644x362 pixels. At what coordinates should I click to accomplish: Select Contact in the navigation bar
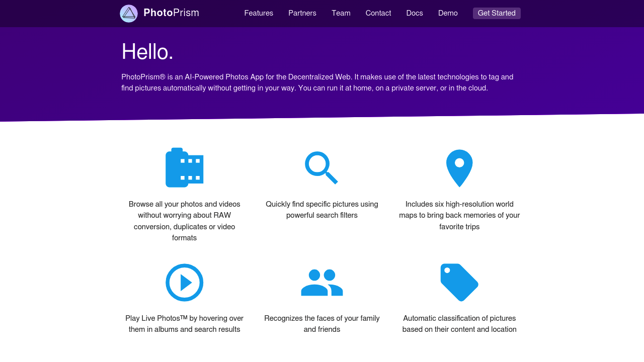[378, 13]
